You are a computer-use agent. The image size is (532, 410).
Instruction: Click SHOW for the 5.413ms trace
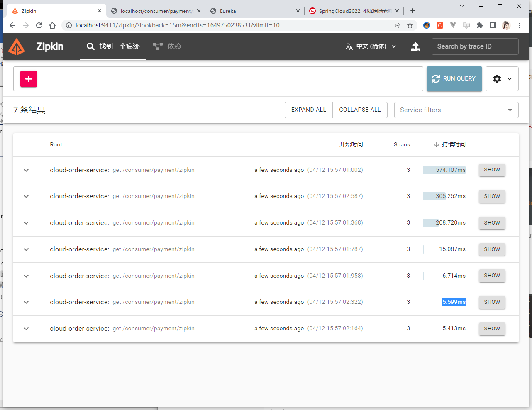click(492, 329)
